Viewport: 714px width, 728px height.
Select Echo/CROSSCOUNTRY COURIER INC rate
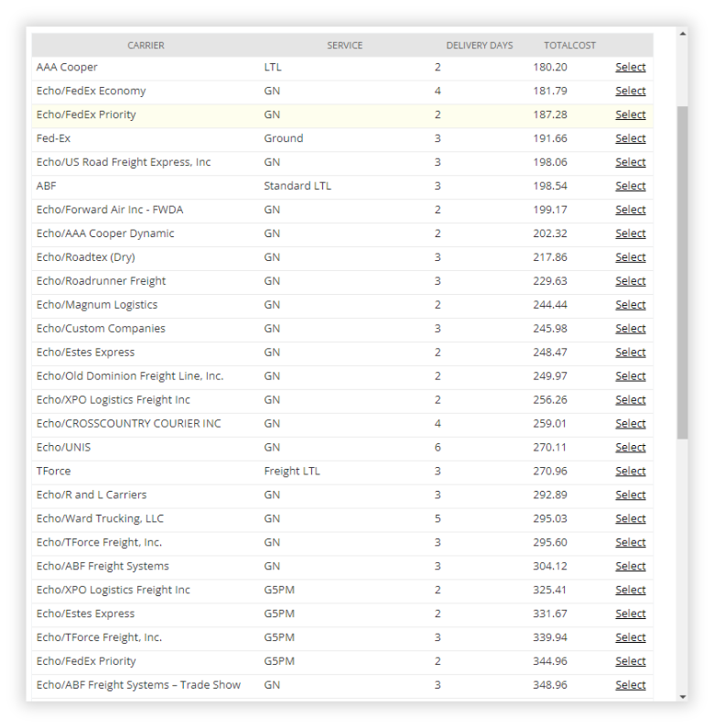point(631,423)
